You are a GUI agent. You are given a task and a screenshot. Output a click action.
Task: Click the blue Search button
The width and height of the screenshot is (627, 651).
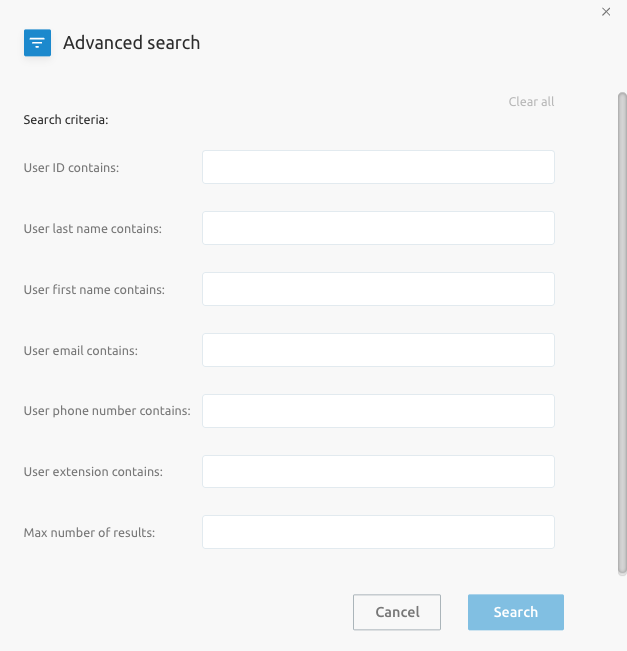(x=516, y=612)
